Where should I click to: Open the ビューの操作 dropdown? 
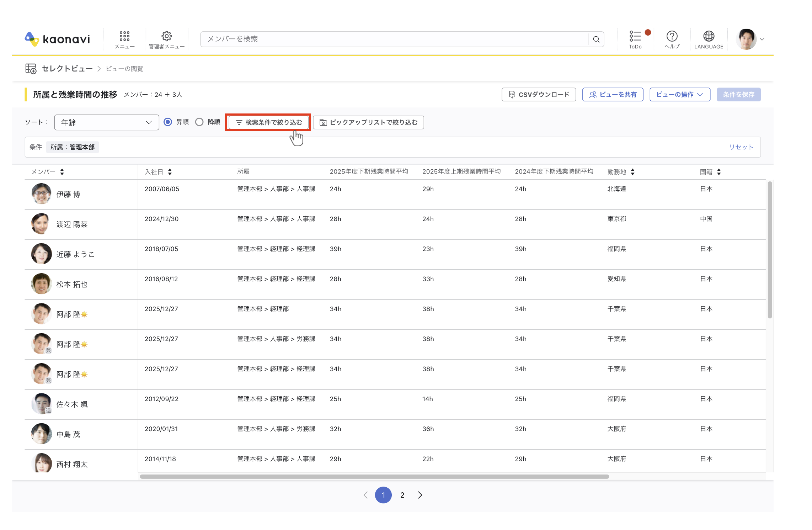click(680, 95)
